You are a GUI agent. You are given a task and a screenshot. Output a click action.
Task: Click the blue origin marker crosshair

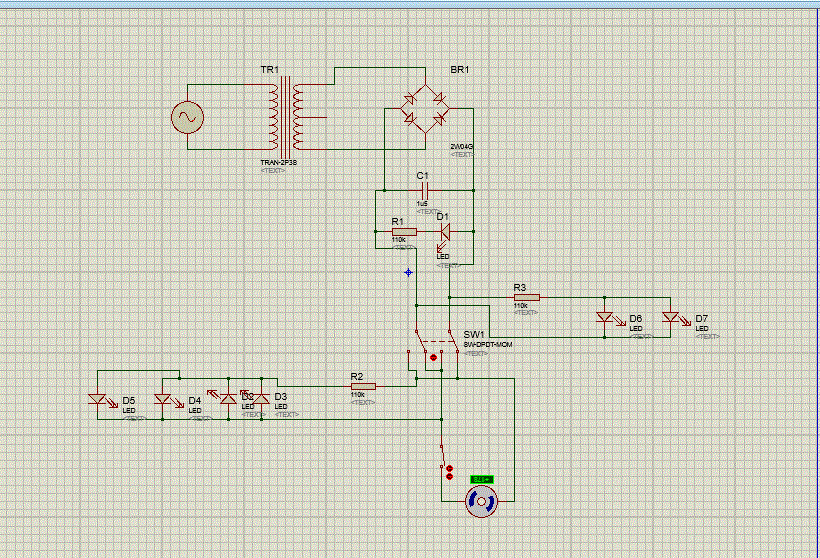[408, 272]
